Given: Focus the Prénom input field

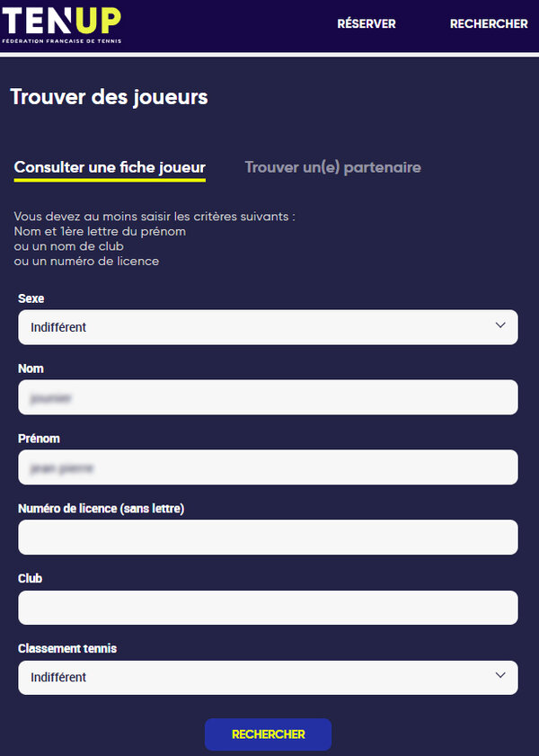Looking at the screenshot, I should click(268, 467).
